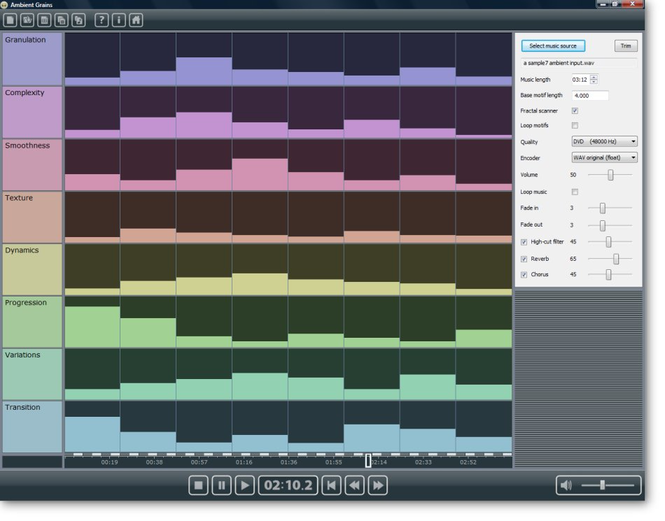Rewind using the double left arrow button

(x=355, y=485)
